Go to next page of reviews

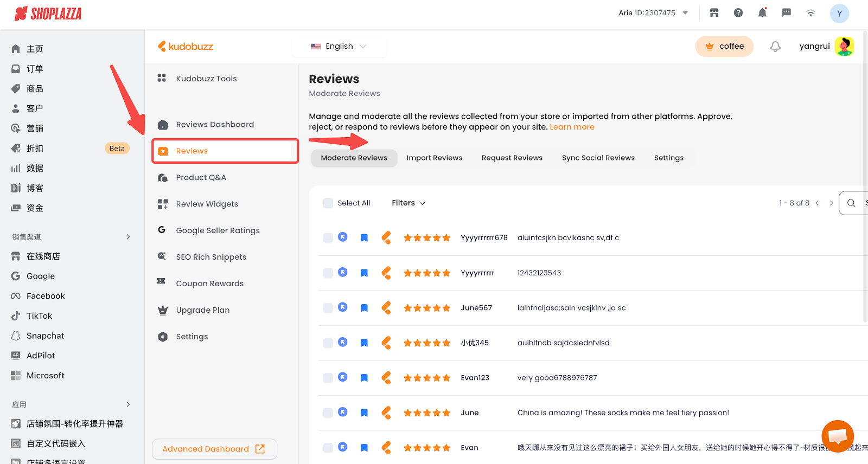coord(831,203)
